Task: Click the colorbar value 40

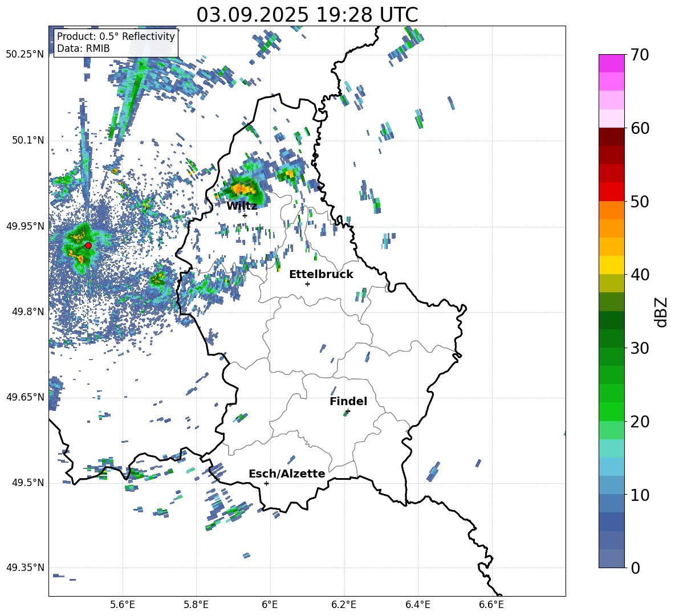Action: tap(640, 275)
